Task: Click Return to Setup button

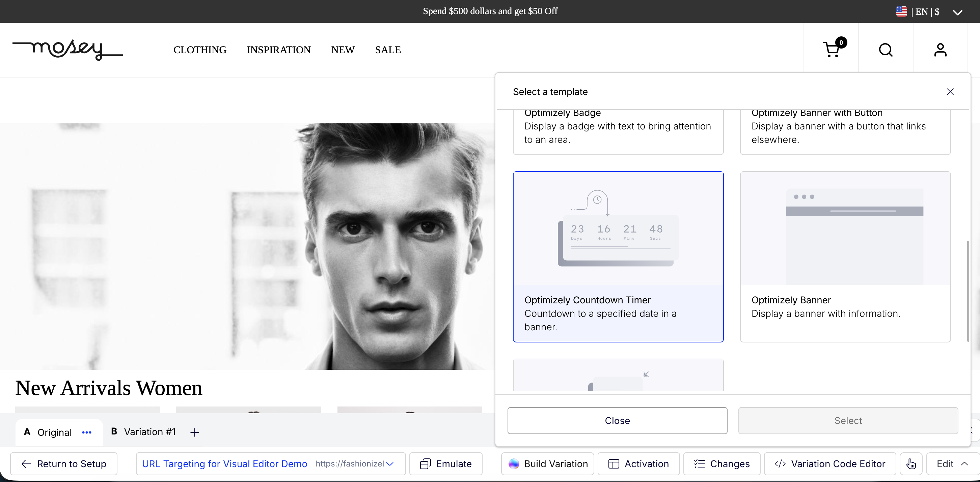Action: (64, 463)
